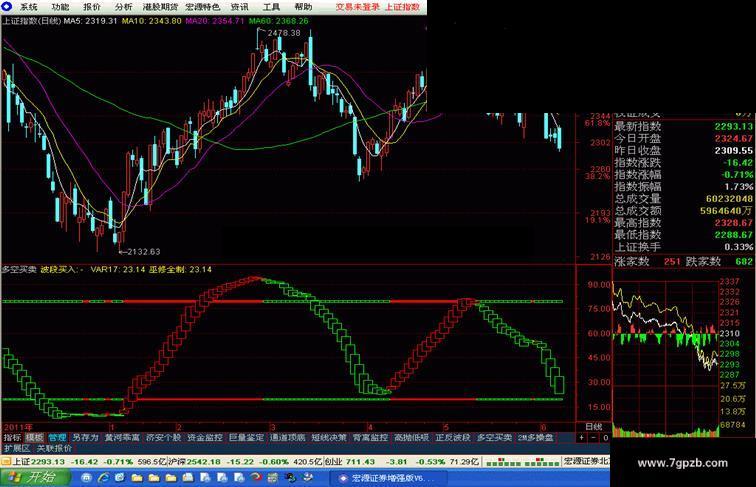Select the 指标 tab
The height and width of the screenshot is (487, 756).
[13, 437]
